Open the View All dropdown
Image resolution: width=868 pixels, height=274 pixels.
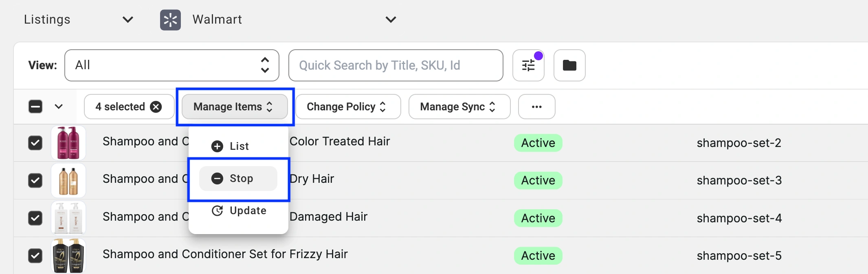[171, 66]
